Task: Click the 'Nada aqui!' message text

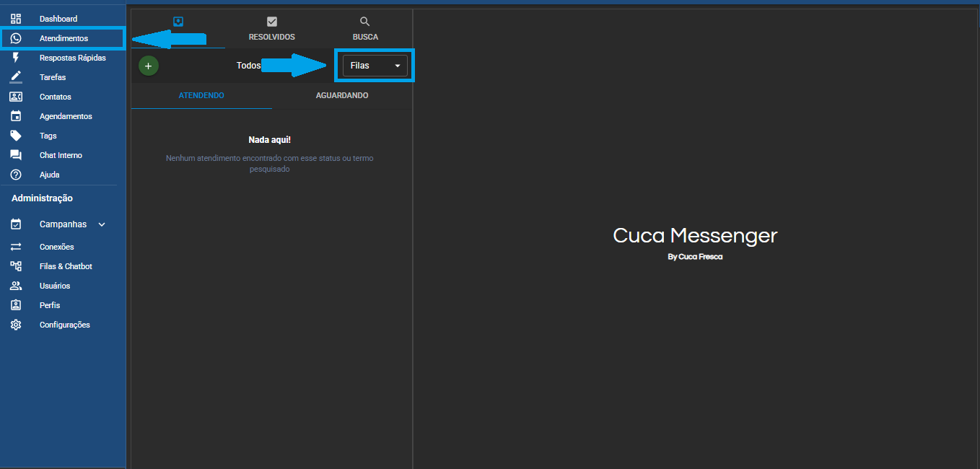Action: tap(270, 140)
